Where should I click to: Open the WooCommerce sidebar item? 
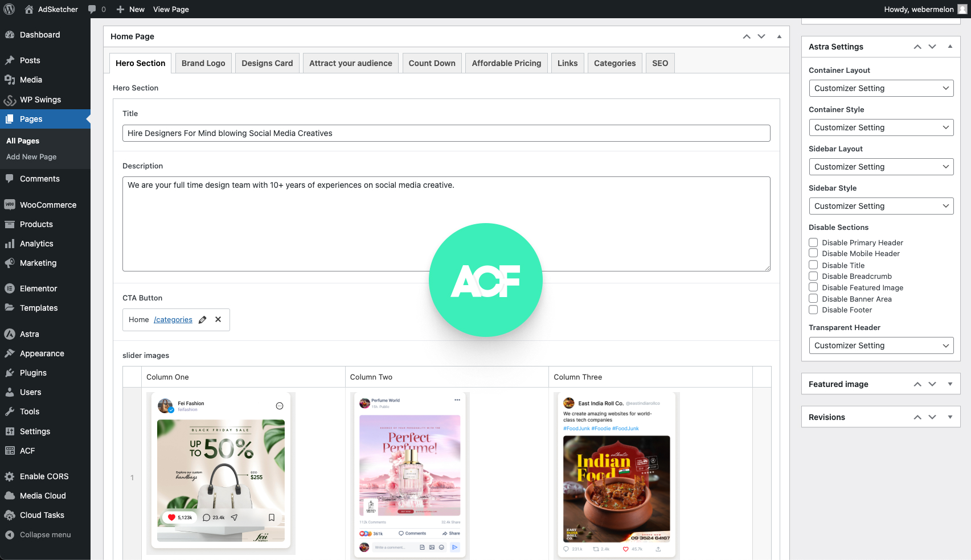[x=48, y=204]
